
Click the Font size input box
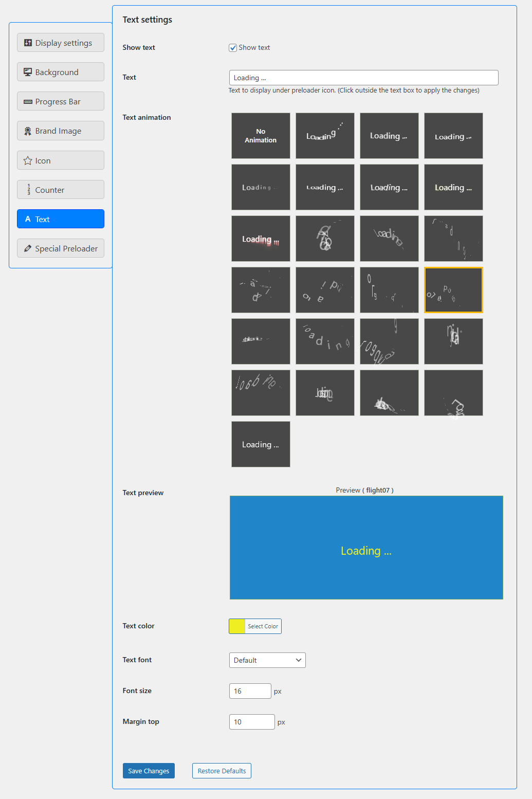coord(250,691)
